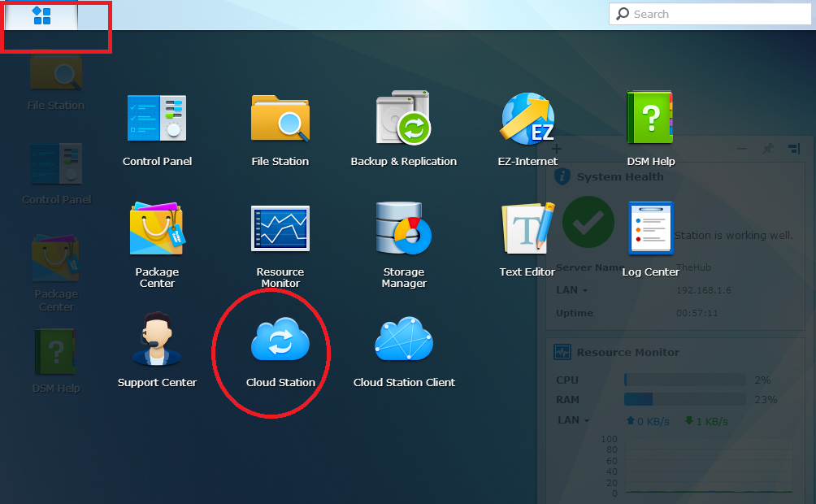This screenshot has width=816, height=504.
Task: Click the network usage graph area
Action: (x=710, y=466)
